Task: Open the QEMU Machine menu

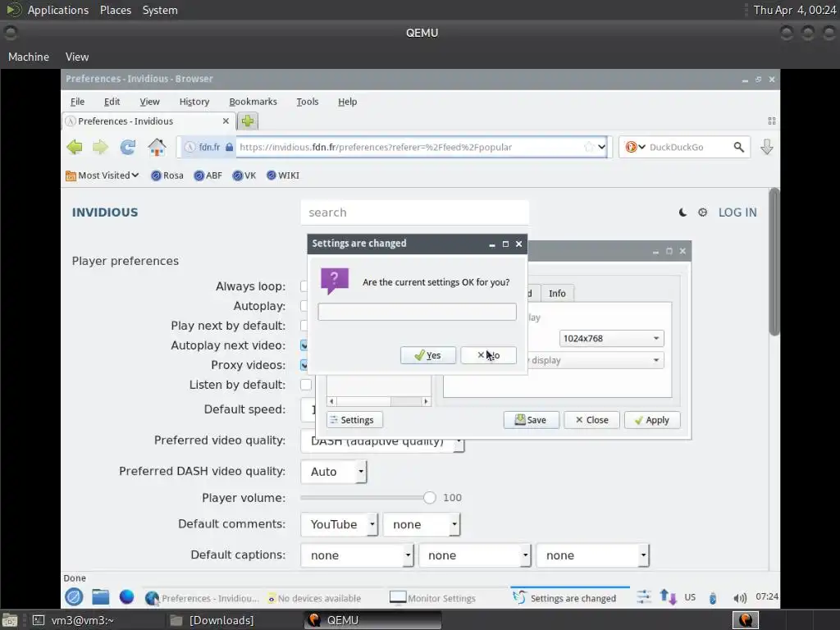Action: 29,57
